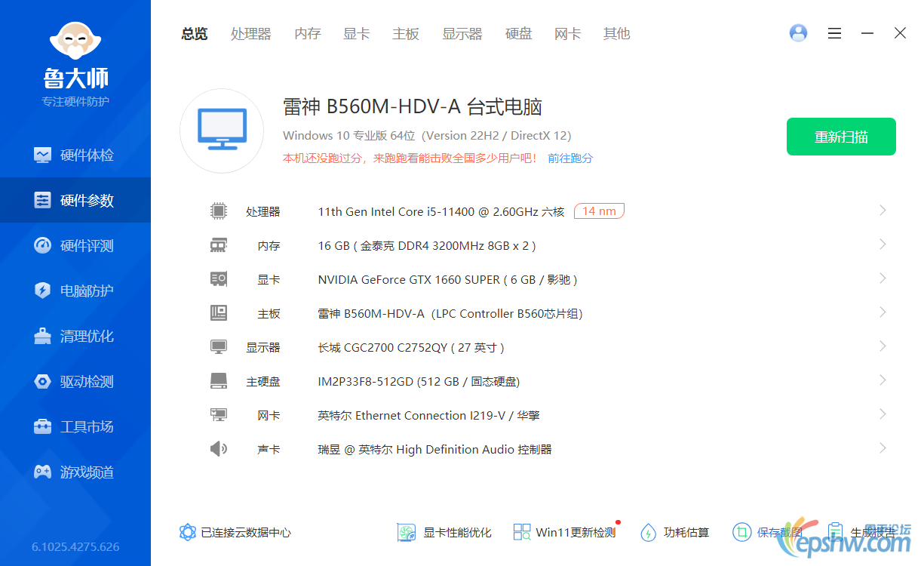Click the 保存截图 screenshot icon
The width and height of the screenshot is (924, 566).
[741, 532]
